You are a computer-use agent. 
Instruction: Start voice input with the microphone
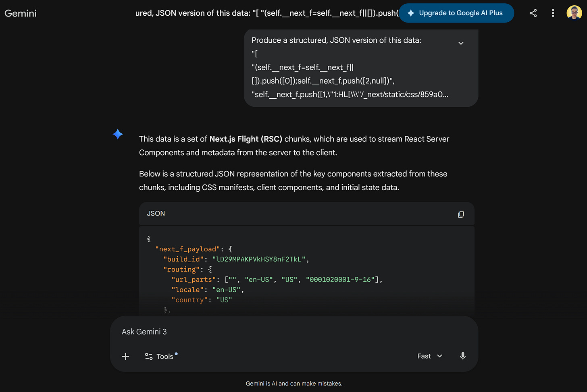[x=462, y=356]
